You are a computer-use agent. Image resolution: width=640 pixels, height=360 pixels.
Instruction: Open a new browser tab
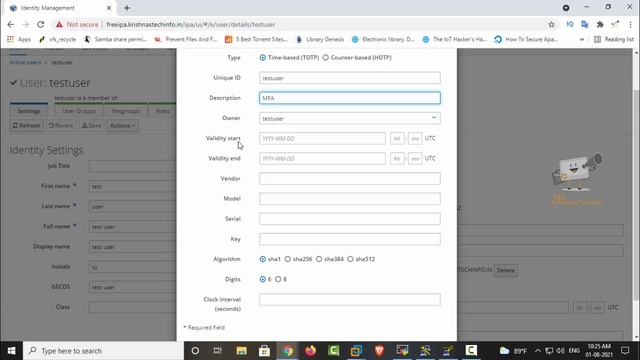[127, 8]
